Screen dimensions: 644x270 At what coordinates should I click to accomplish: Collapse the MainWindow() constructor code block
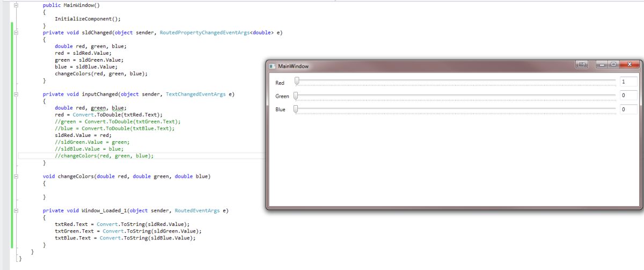point(16,5)
